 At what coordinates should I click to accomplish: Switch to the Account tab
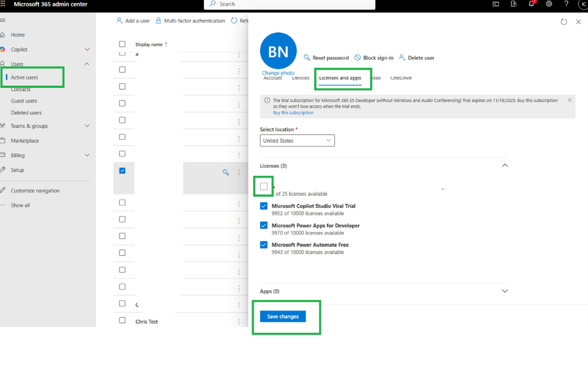pyautogui.click(x=273, y=79)
